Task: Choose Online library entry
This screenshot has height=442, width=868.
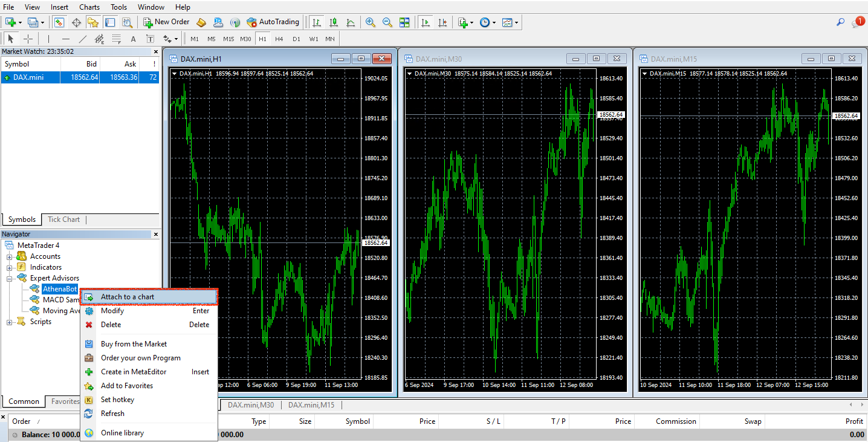Action: click(x=149, y=433)
